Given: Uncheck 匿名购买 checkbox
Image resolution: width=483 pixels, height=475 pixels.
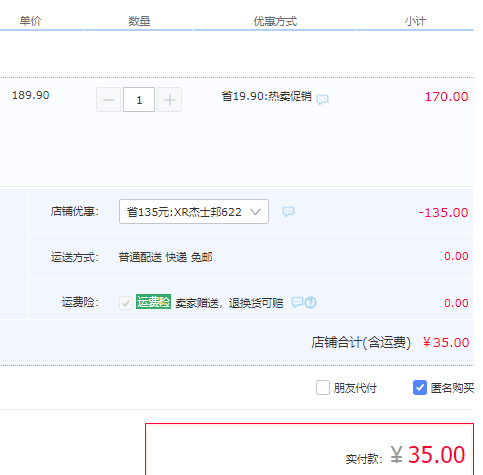Looking at the screenshot, I should click(x=420, y=387).
